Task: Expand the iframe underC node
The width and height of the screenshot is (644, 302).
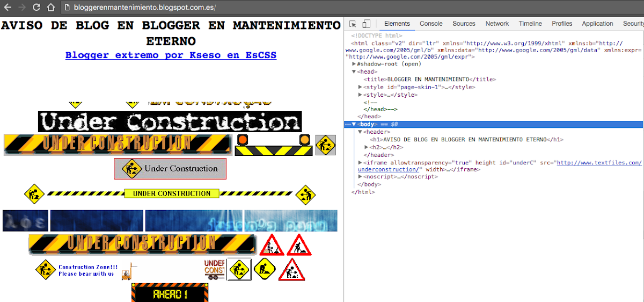Action: point(360,162)
